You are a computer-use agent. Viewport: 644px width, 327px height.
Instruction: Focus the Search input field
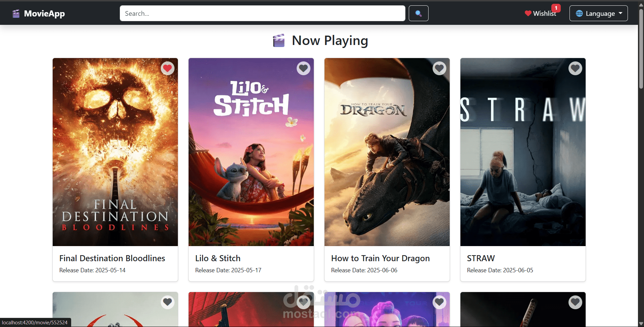coord(262,13)
